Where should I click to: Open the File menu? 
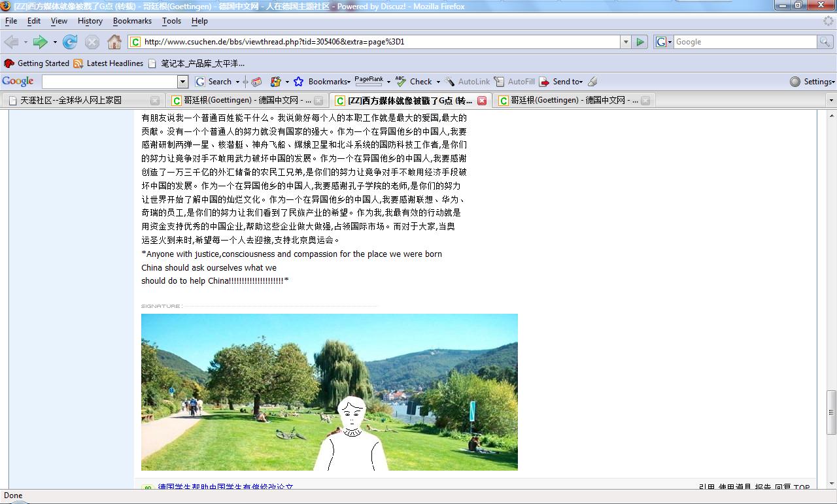11,21
